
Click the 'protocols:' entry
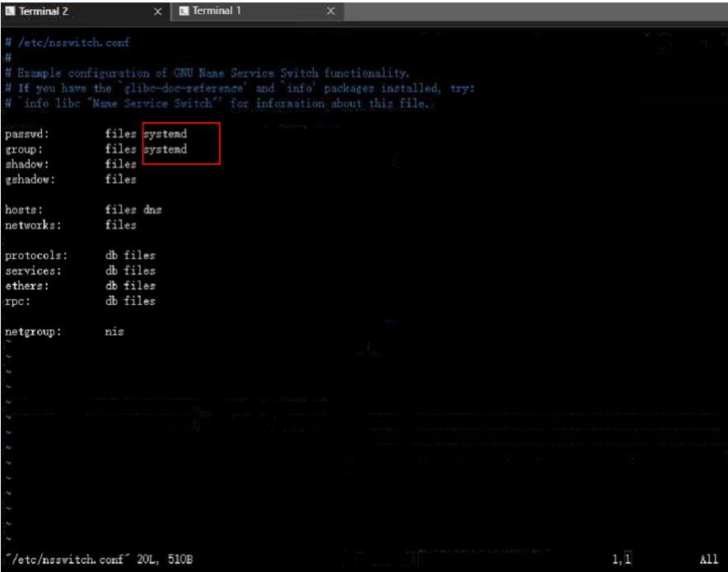click(36, 256)
